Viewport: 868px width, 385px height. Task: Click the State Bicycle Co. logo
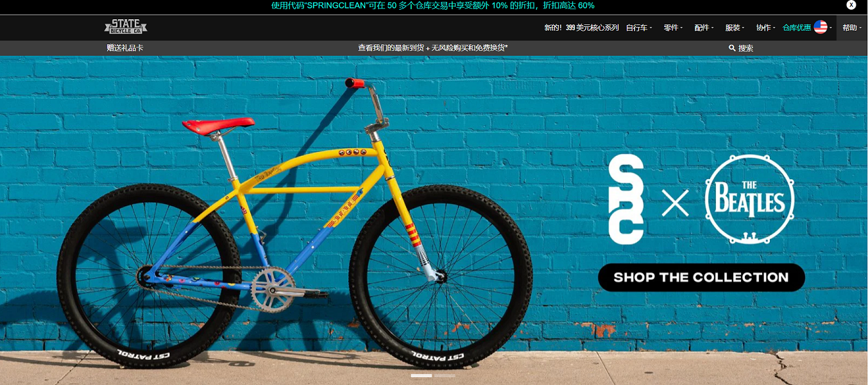point(126,27)
